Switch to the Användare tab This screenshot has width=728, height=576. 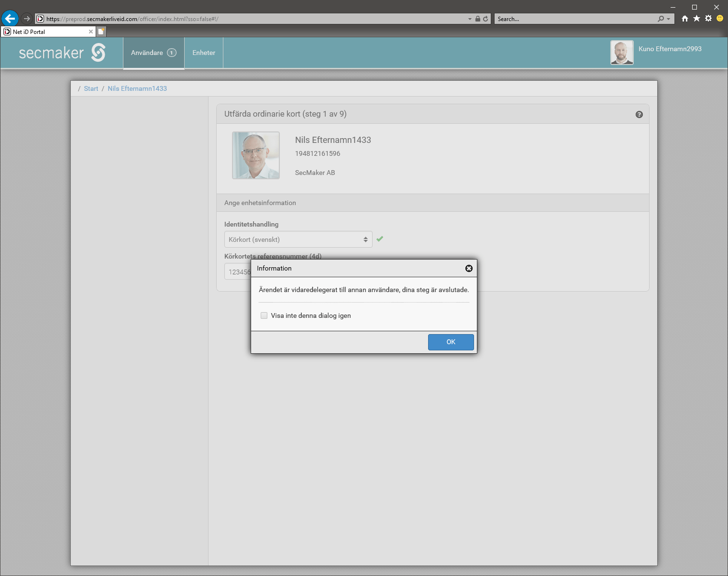(x=154, y=53)
